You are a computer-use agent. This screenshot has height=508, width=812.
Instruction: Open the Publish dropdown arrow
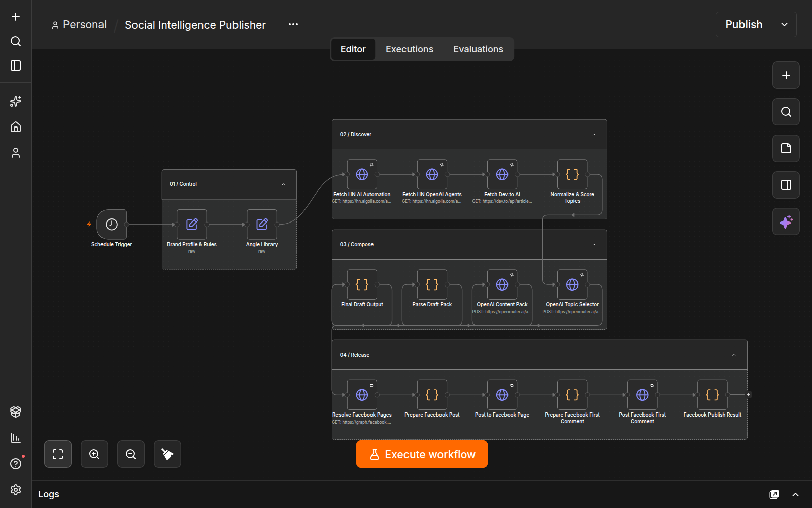[x=784, y=25]
